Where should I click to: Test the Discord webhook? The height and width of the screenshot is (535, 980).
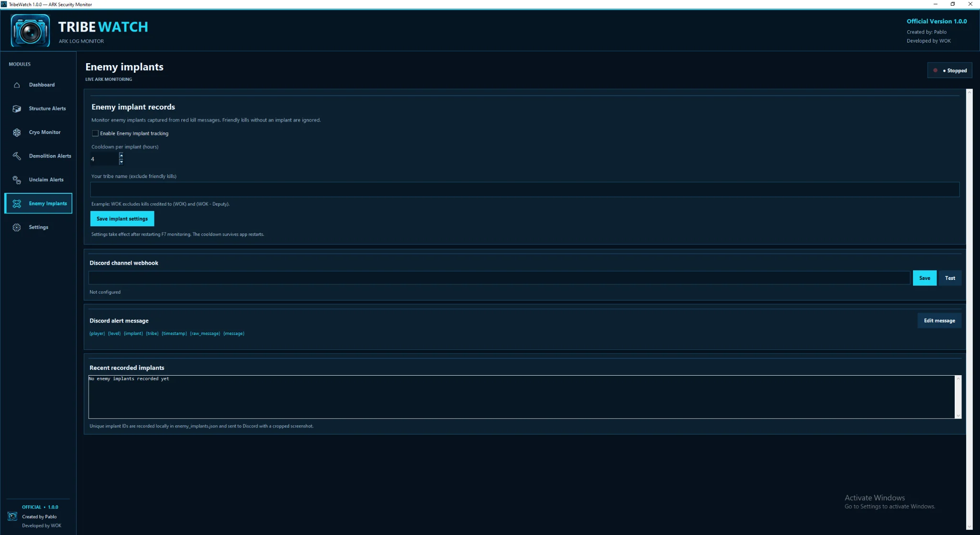(x=950, y=278)
